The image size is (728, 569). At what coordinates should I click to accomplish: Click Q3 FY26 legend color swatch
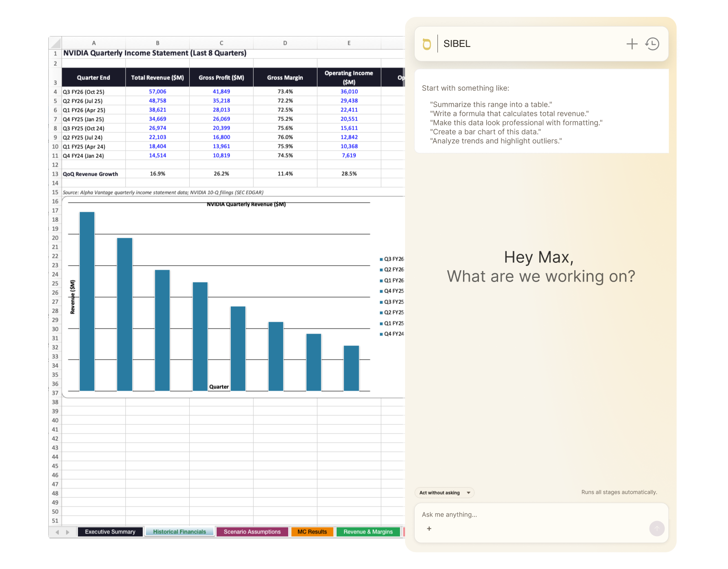pyautogui.click(x=381, y=259)
